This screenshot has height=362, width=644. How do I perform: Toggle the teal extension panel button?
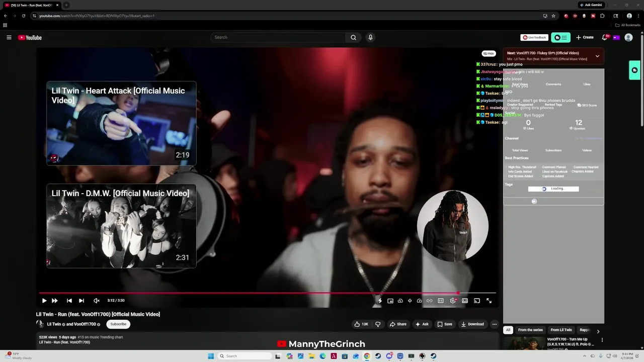coord(561,37)
